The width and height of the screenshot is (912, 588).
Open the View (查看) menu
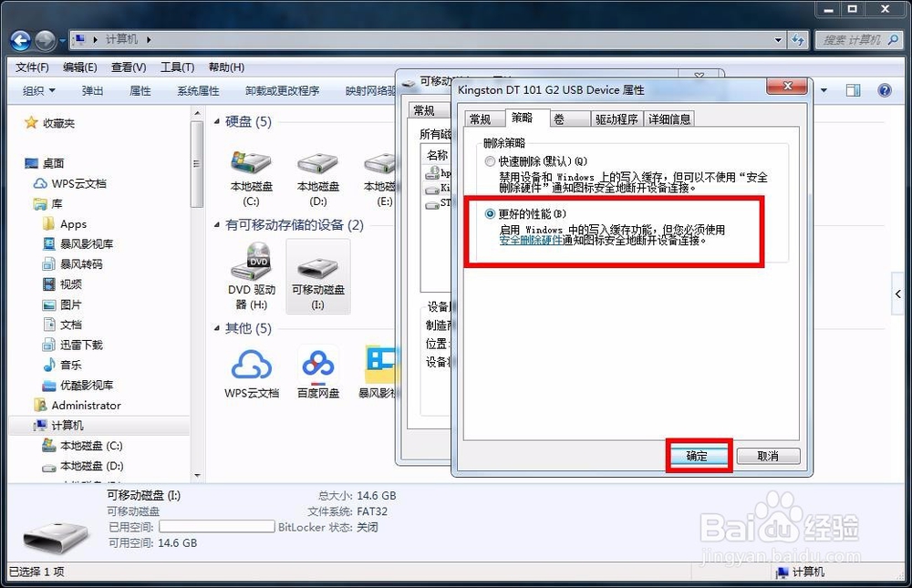pyautogui.click(x=129, y=67)
